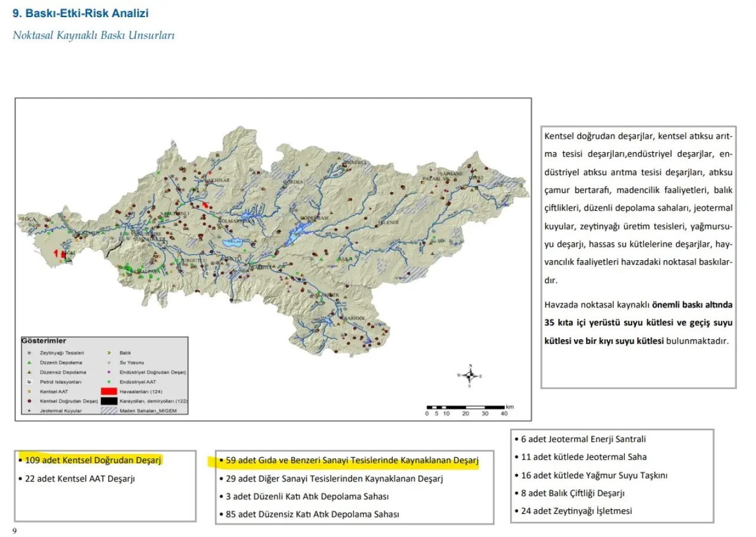Click the Balık legend icon

110,352
